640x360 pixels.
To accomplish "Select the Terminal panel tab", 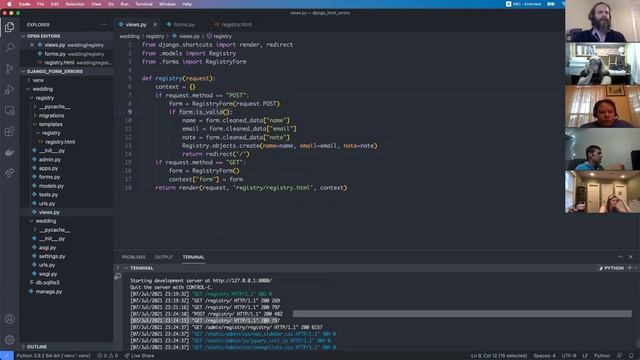I will [193, 257].
